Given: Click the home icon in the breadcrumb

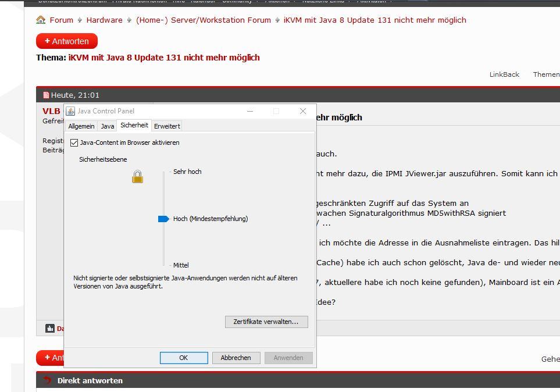Looking at the screenshot, I should (x=41, y=20).
